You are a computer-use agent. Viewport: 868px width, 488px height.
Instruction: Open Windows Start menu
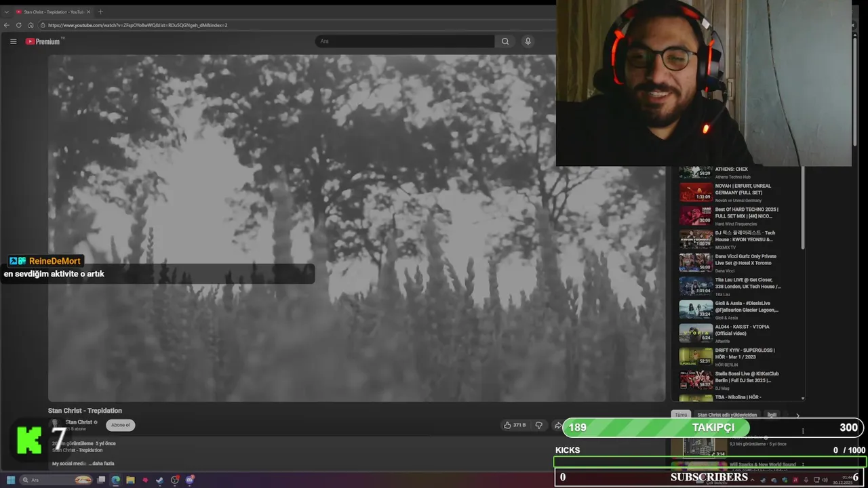coord(10,480)
